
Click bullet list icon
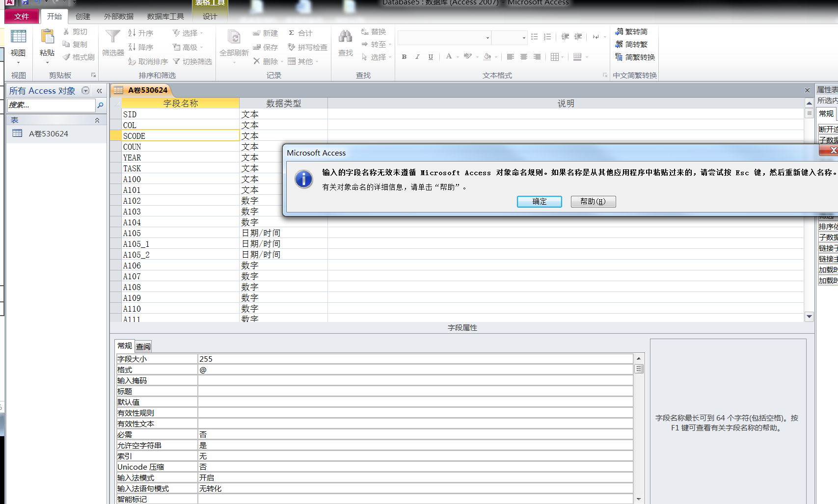[535, 37]
